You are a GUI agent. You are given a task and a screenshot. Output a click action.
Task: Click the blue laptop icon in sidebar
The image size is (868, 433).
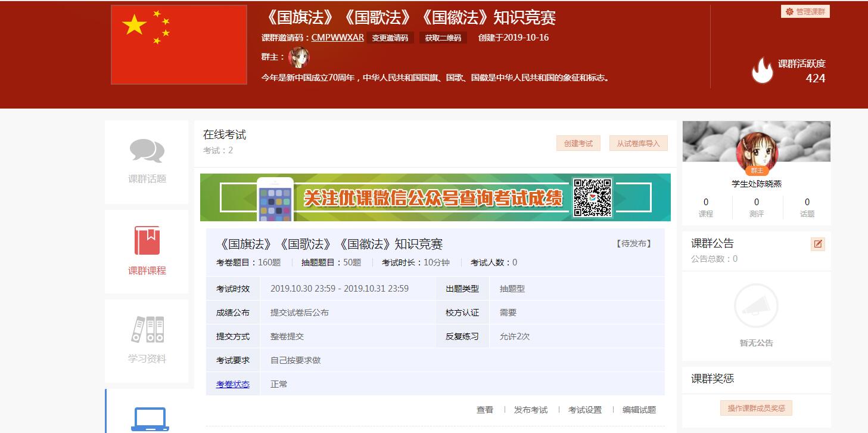click(150, 419)
